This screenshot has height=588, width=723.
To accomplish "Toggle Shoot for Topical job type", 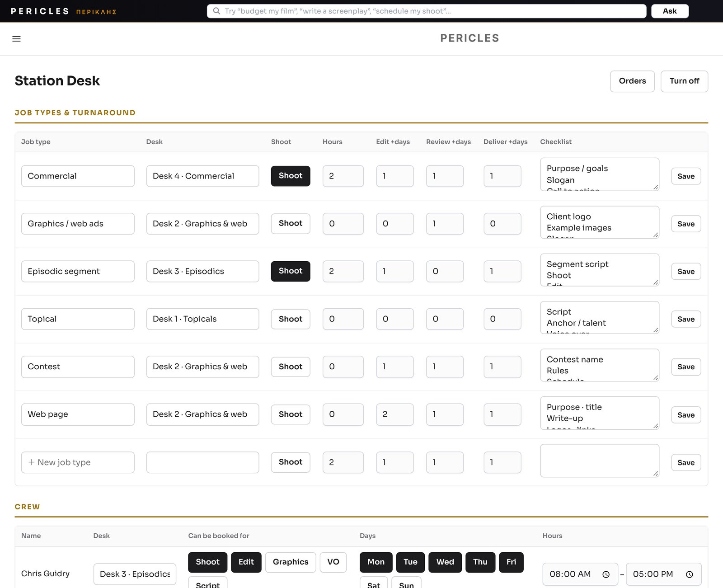I will pos(291,319).
